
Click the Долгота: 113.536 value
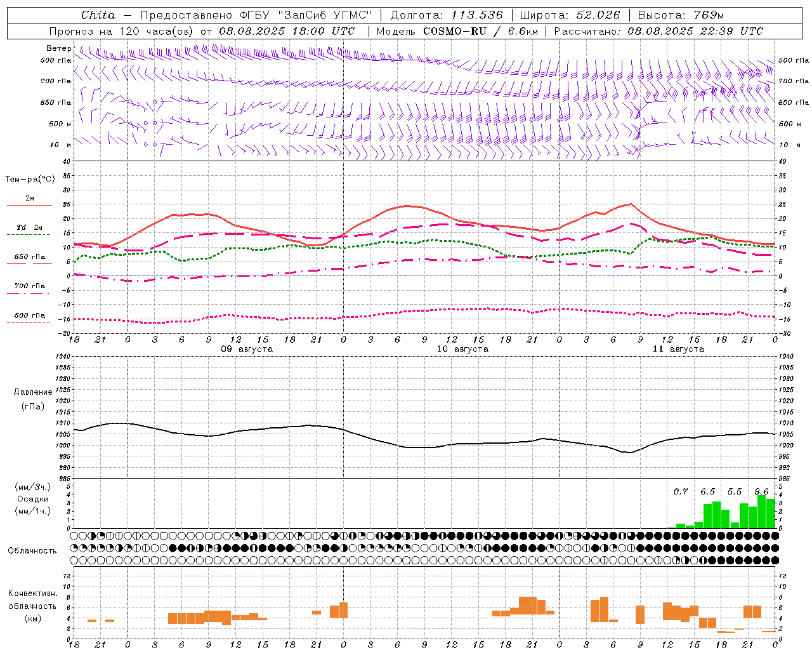[447, 15]
